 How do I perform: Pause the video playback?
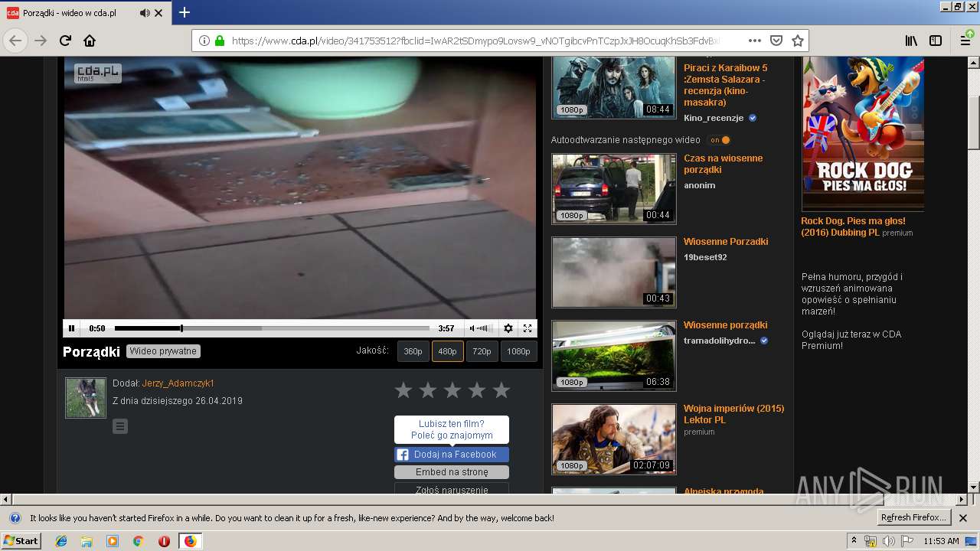(x=71, y=328)
